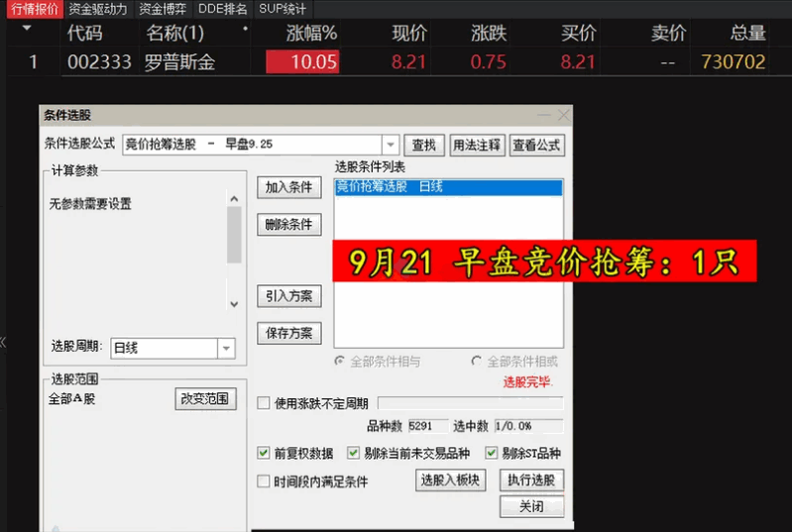Click the 选股完毕 status text
This screenshot has height=532, width=792.
pos(526,382)
